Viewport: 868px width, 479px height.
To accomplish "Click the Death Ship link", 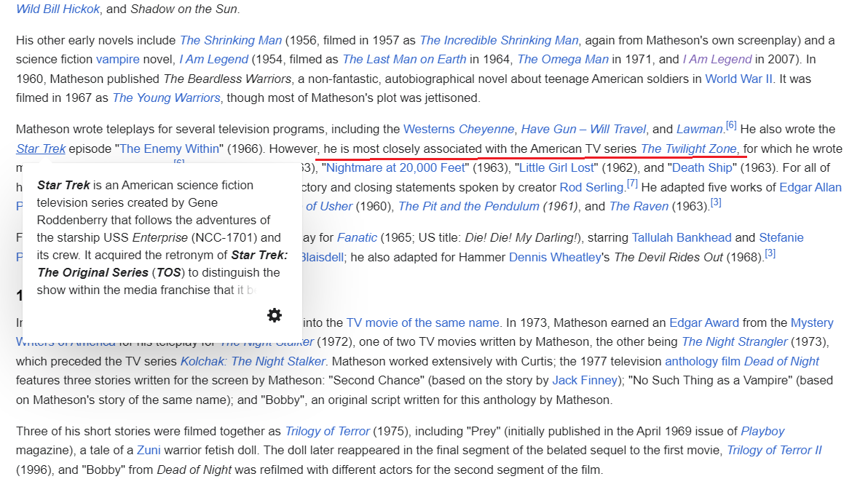I will click(703, 167).
